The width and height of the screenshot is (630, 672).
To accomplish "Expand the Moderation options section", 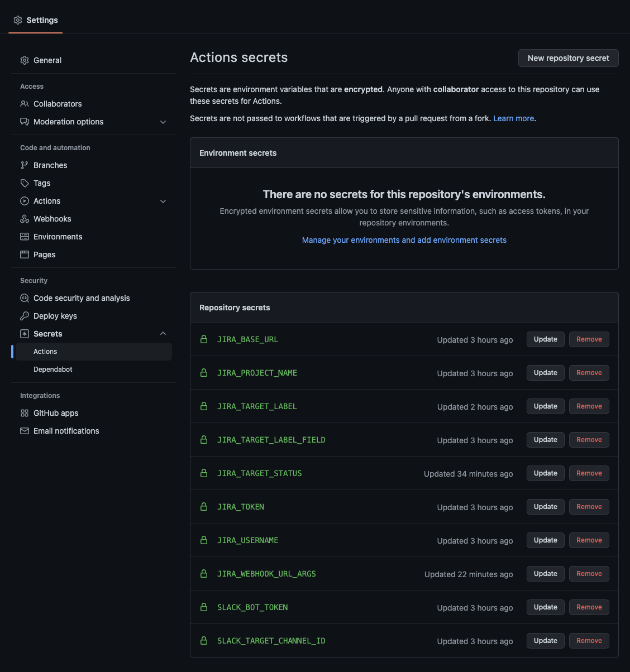I will point(163,122).
